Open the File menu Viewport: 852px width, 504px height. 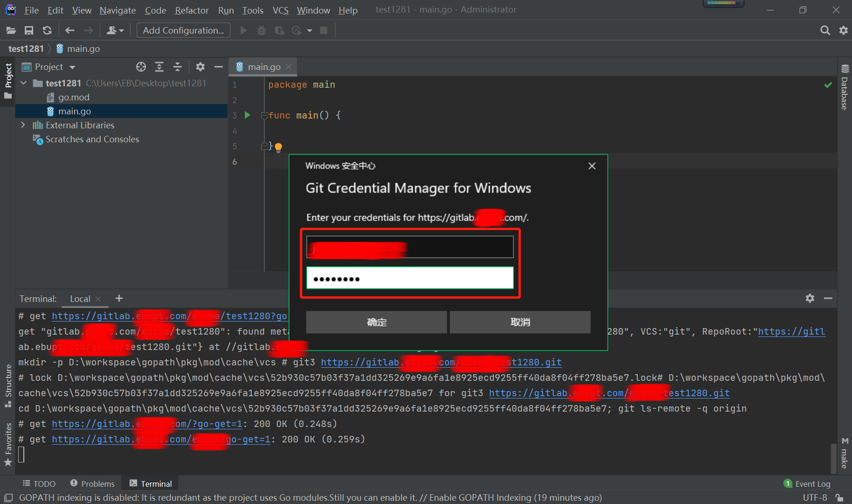(x=31, y=10)
